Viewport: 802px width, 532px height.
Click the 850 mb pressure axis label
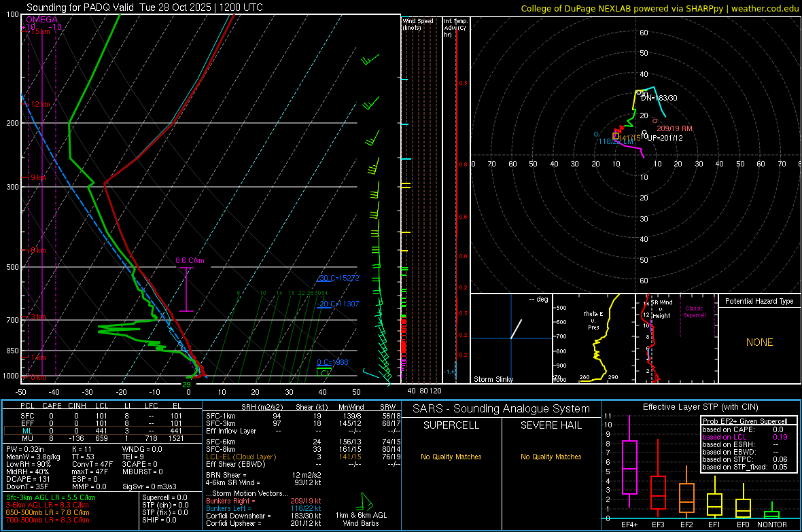pyautogui.click(x=12, y=351)
